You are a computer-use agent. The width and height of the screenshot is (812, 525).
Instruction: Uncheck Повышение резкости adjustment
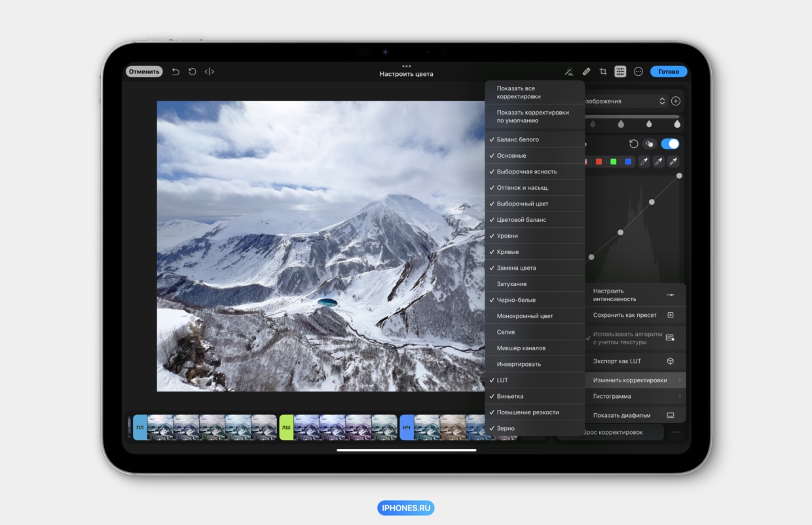(535, 412)
